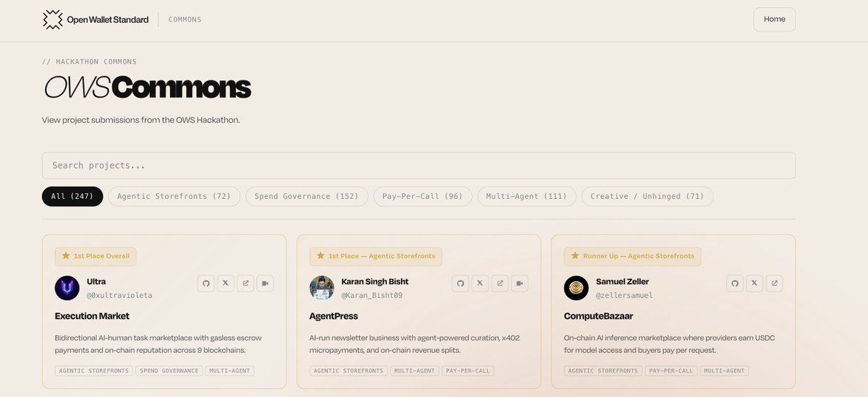Click the Home button

click(775, 20)
